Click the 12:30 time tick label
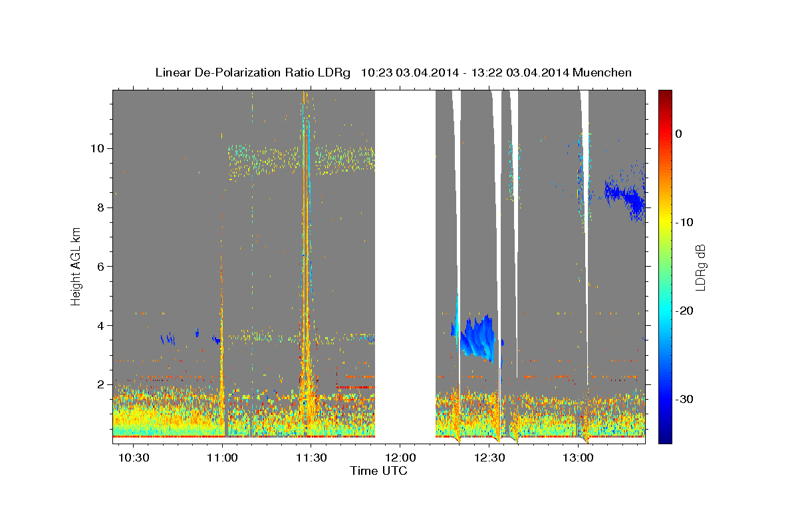The height and width of the screenshot is (532, 798). click(x=489, y=458)
